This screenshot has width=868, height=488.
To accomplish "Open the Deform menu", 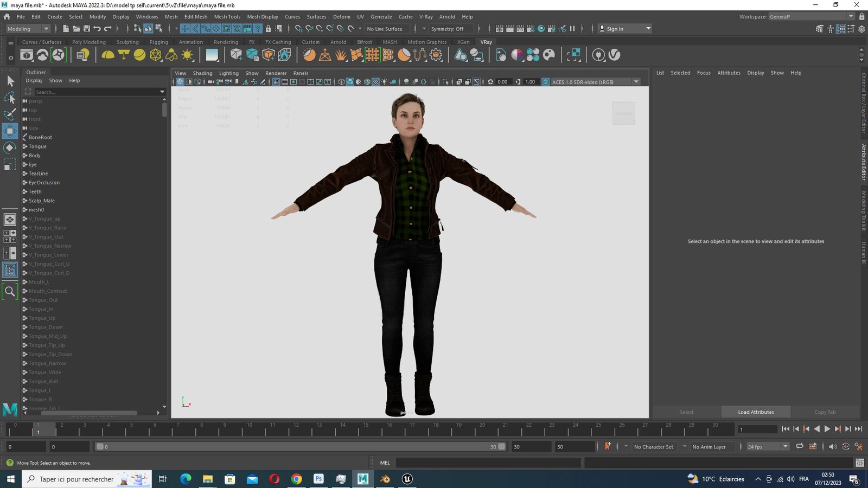I will (341, 17).
